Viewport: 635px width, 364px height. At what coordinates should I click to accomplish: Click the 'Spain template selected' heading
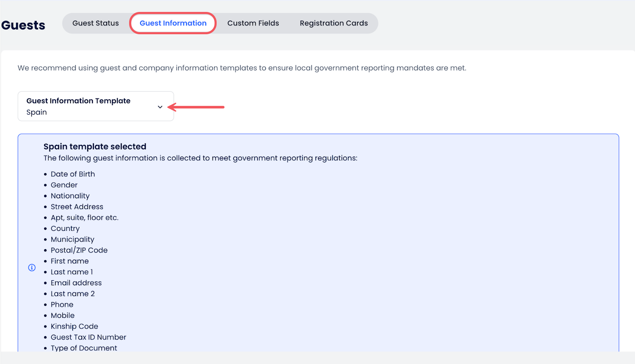tap(95, 146)
